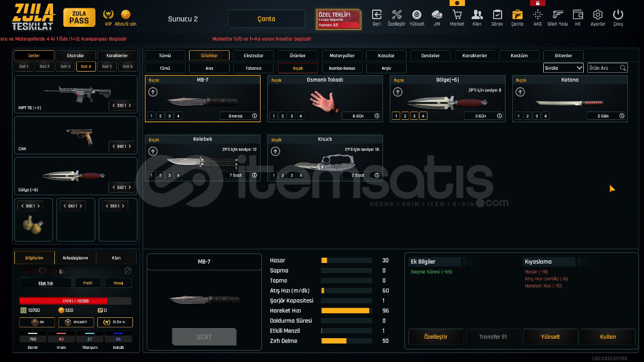644x362 pixels.
Task: Toggle set 2 on Osmanlı Tokadı card
Action: tap(283, 116)
